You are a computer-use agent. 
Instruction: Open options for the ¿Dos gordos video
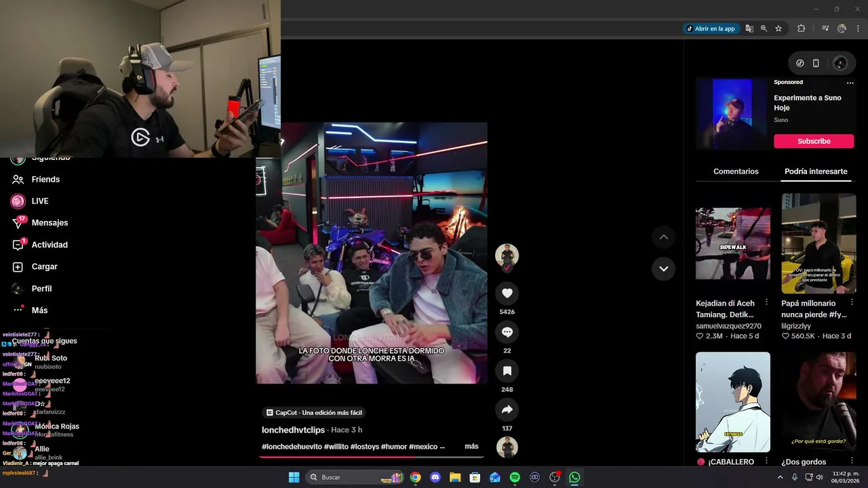point(852,461)
